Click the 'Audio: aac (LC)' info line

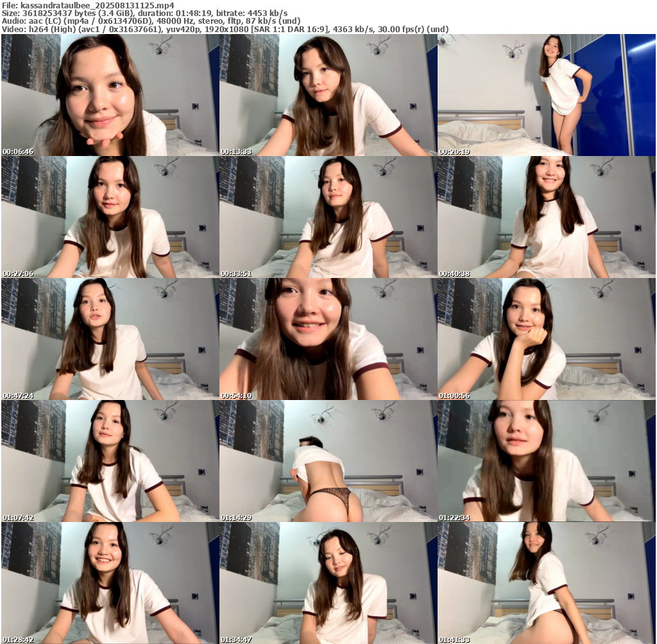click(x=151, y=21)
